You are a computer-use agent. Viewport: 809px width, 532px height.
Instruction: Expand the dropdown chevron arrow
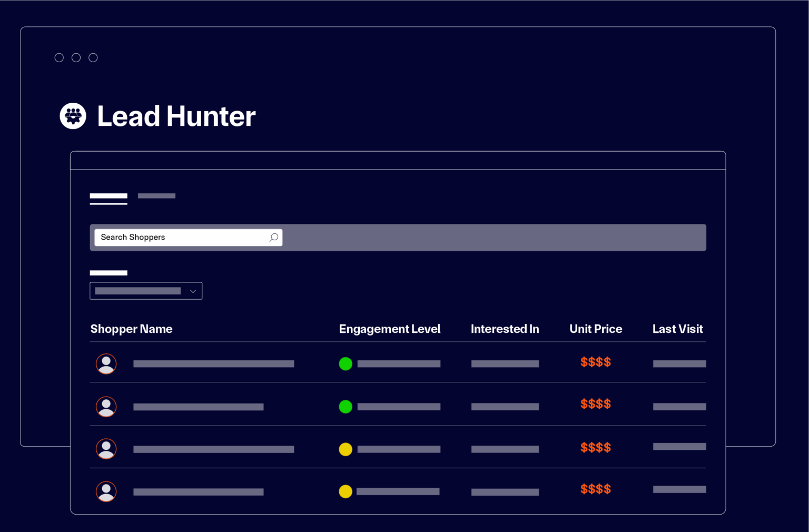[x=193, y=291]
